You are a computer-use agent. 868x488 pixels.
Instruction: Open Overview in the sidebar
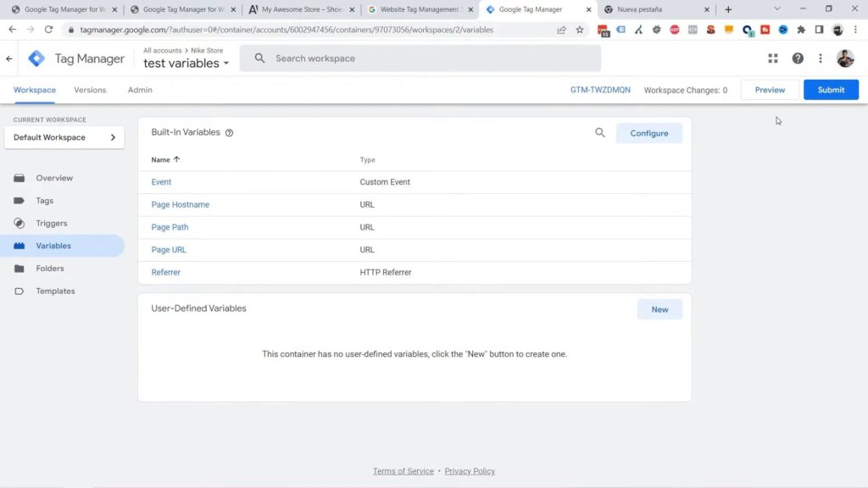pyautogui.click(x=54, y=178)
